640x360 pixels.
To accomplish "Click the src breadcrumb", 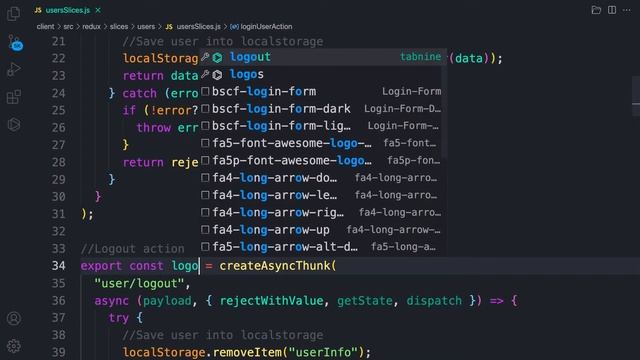I will [x=68, y=27].
